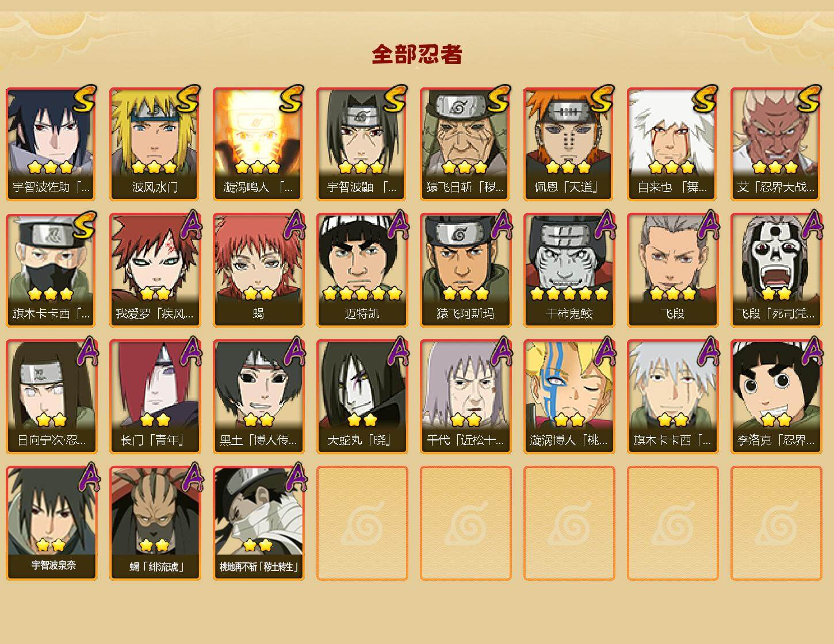This screenshot has width=834, height=644.
Task: Open the 蝎「绯流琥」 ninja card
Action: coord(155,523)
